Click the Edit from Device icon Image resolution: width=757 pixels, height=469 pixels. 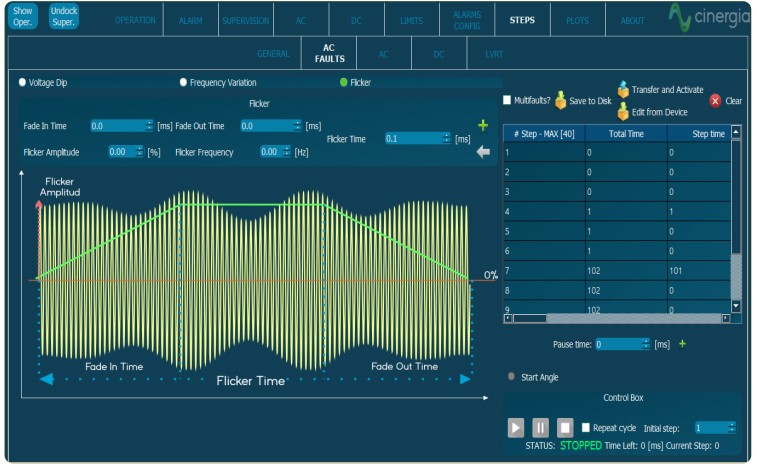coord(623,112)
